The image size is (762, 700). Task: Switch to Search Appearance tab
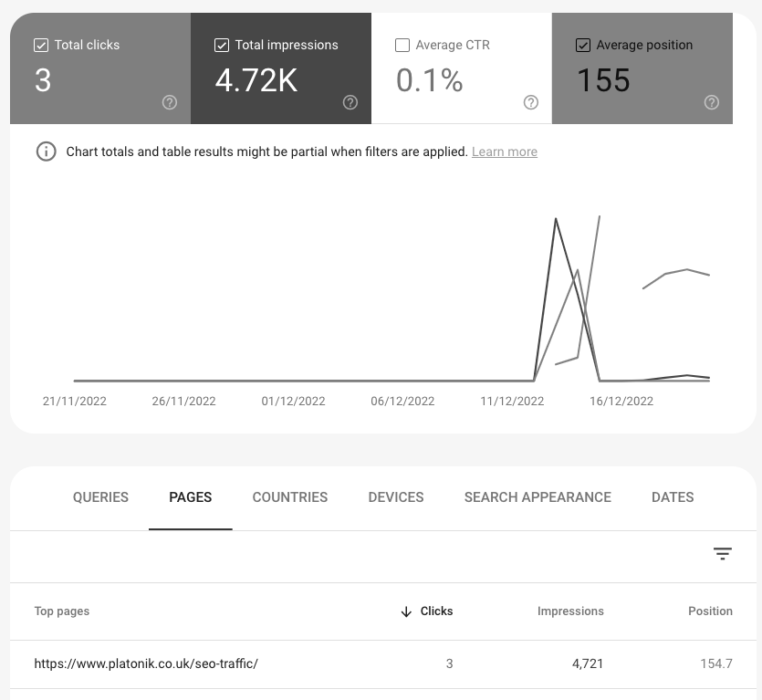[538, 497]
